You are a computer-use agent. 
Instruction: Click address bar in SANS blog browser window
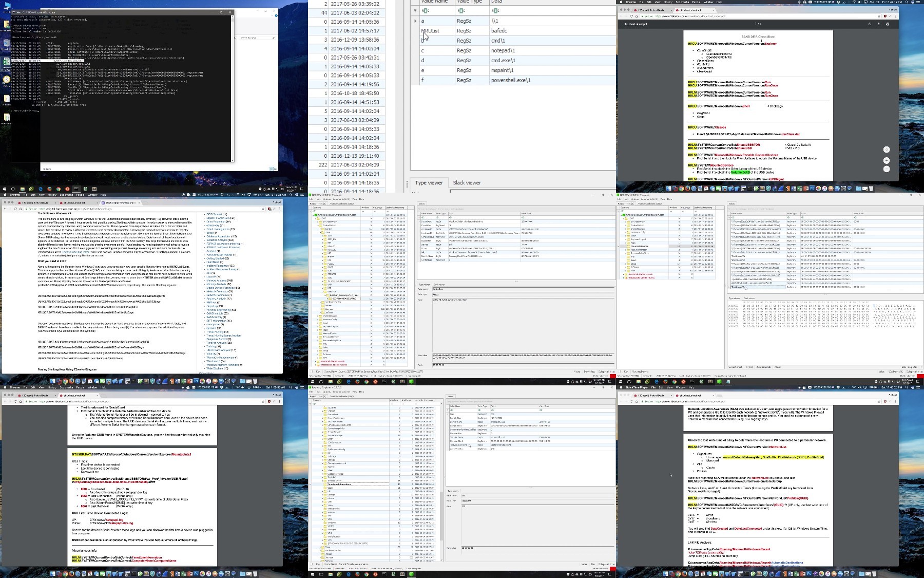coord(144,209)
